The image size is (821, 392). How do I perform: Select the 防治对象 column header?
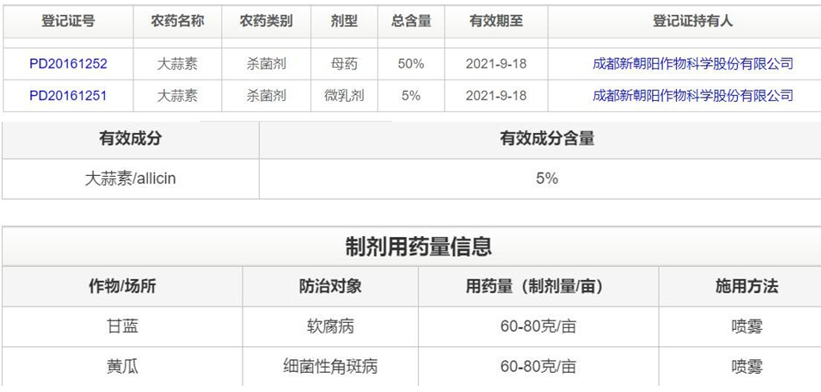point(330,286)
